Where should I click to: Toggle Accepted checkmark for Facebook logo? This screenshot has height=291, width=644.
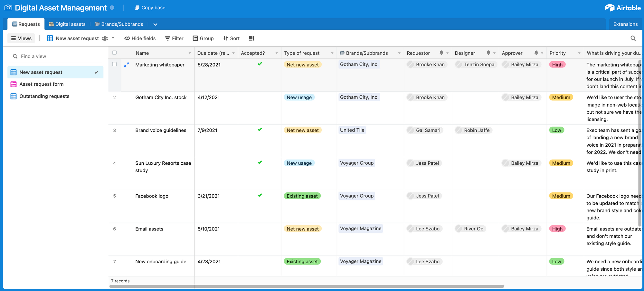pyautogui.click(x=260, y=195)
